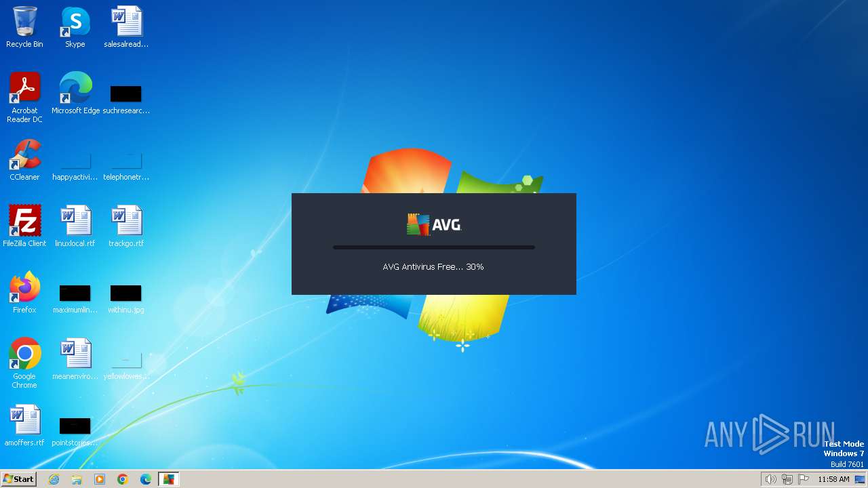This screenshot has height=488, width=868.
Task: Select the FileZilla Client shortcut
Action: click(x=24, y=226)
